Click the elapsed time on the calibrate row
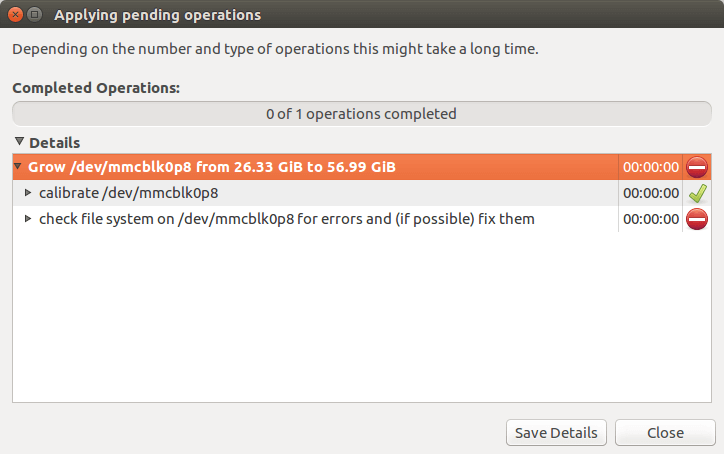 [650, 193]
